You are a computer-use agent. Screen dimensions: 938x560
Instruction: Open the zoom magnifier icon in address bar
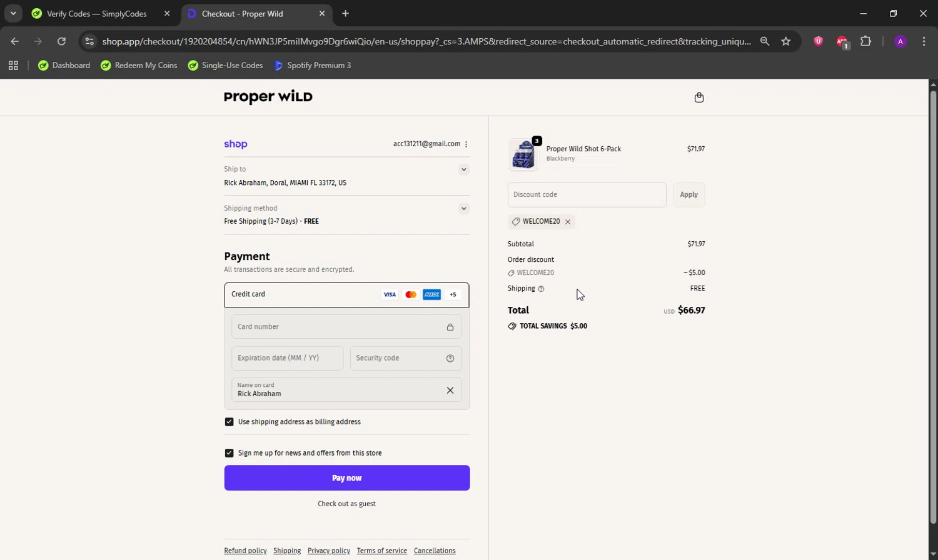coord(765,41)
